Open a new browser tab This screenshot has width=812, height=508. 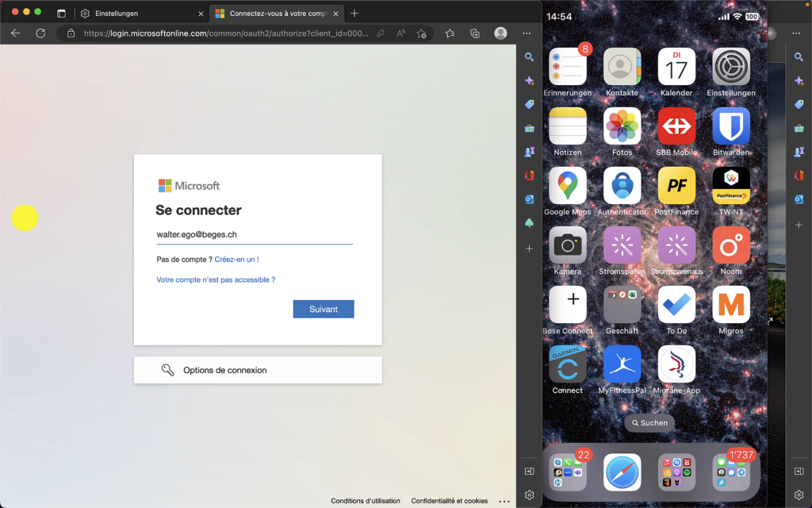pyautogui.click(x=354, y=13)
